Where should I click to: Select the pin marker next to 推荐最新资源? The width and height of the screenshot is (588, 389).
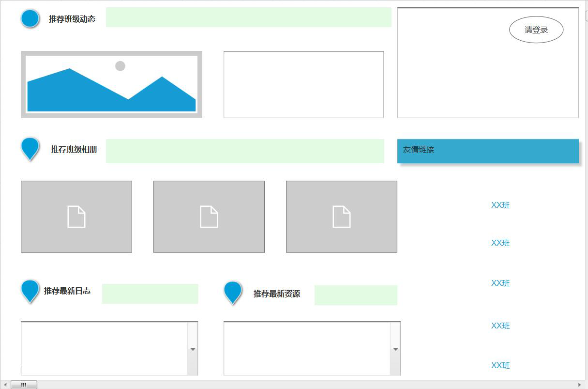[x=233, y=292]
